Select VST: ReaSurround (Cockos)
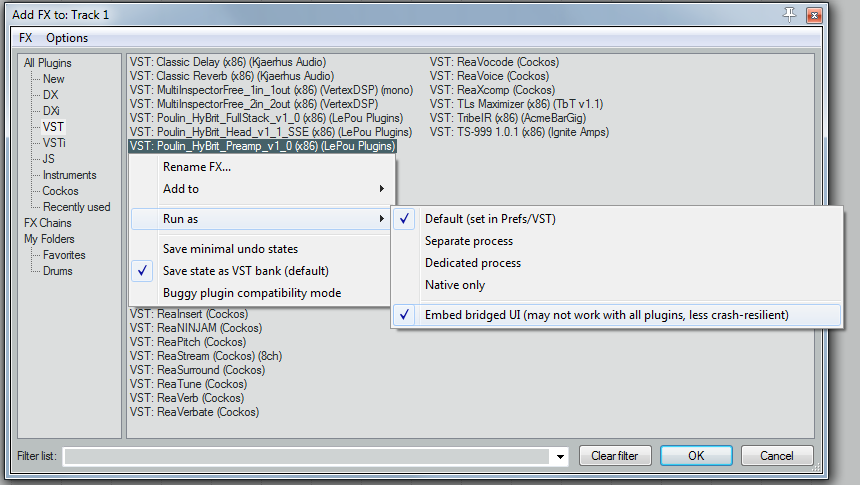 click(197, 370)
